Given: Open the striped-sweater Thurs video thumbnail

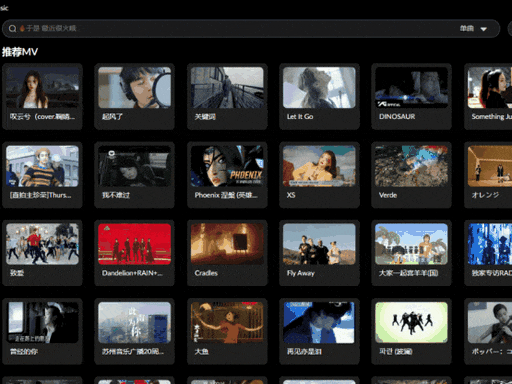Looking at the screenshot, I should 42,166.
